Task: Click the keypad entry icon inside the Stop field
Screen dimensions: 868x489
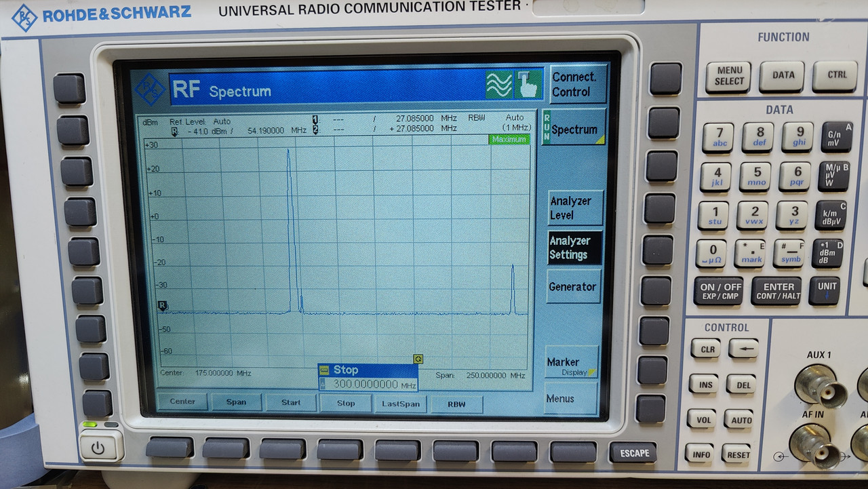Action: pyautogui.click(x=324, y=370)
